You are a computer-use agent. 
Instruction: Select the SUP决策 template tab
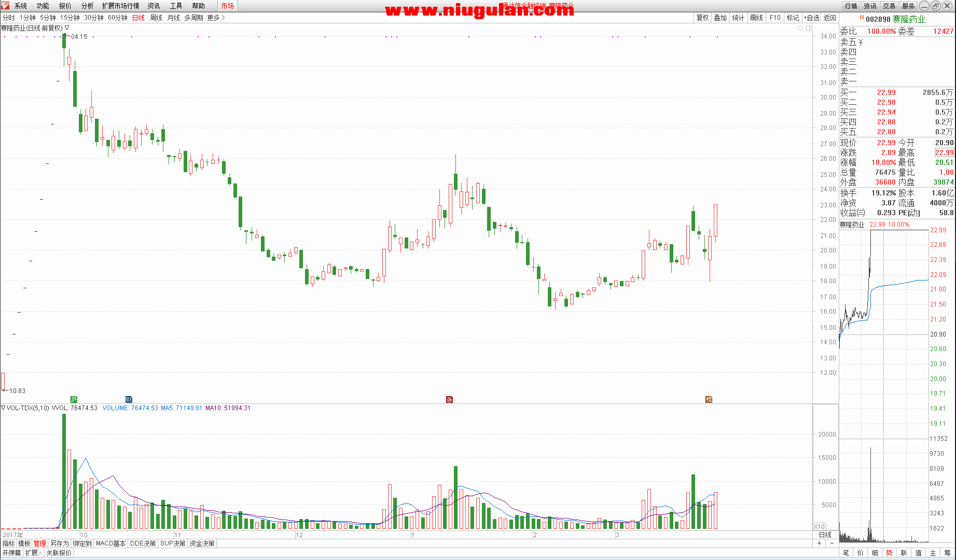pos(173,543)
